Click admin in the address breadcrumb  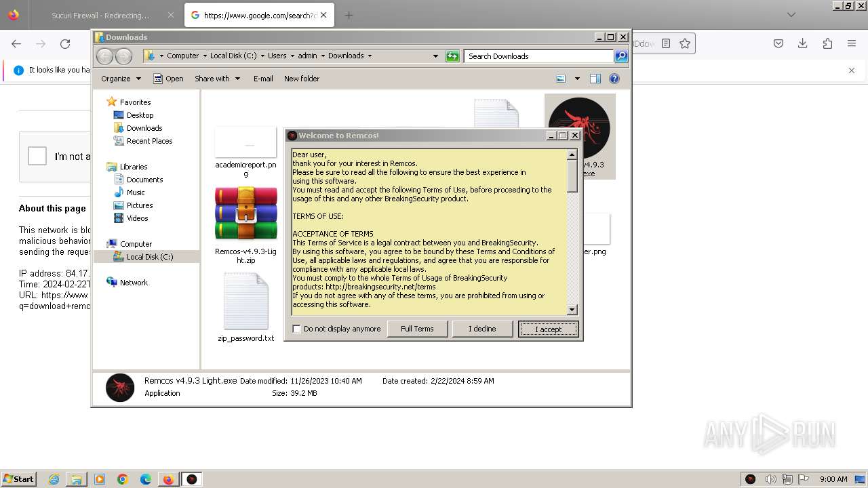(307, 56)
